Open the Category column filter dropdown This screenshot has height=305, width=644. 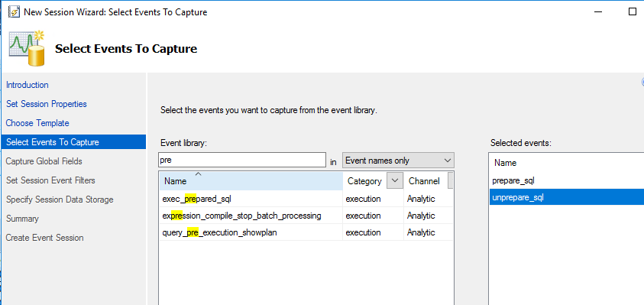pos(395,181)
